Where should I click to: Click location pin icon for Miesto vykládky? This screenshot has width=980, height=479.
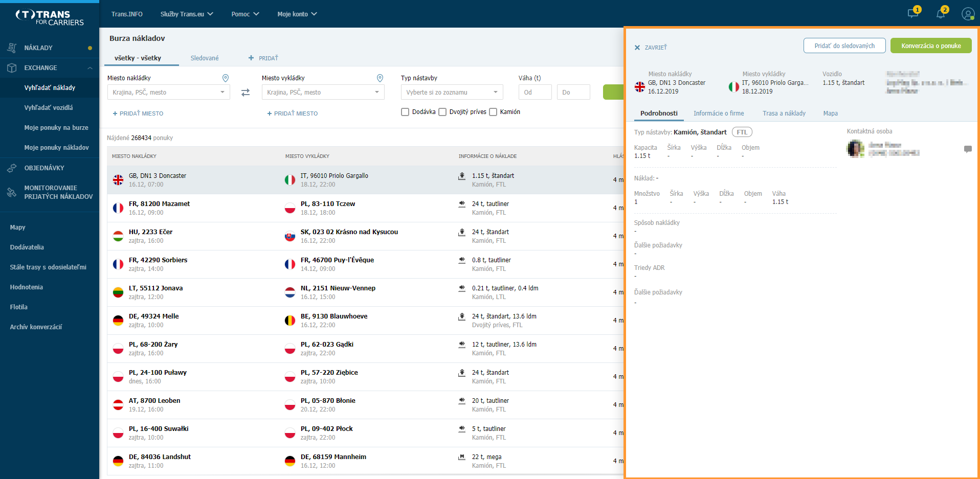tap(380, 78)
